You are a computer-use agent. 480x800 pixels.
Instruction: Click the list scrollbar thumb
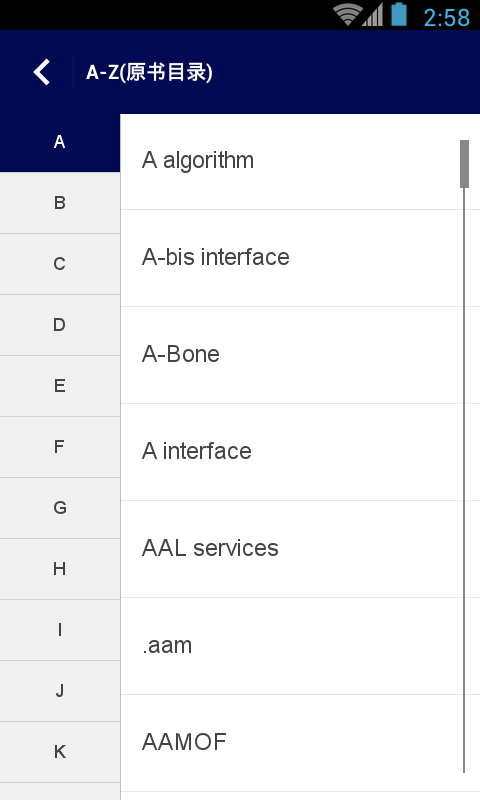click(x=464, y=164)
